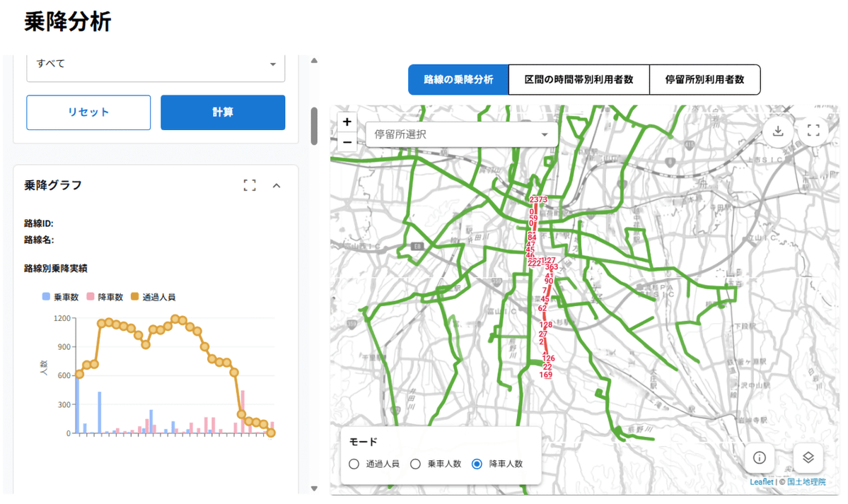Select the 通過人員 mode radio button
This screenshot has width=848, height=504.
click(x=354, y=464)
